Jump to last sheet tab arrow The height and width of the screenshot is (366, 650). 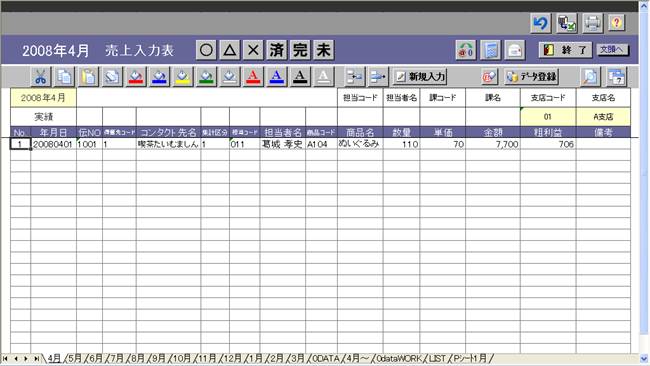click(x=36, y=359)
